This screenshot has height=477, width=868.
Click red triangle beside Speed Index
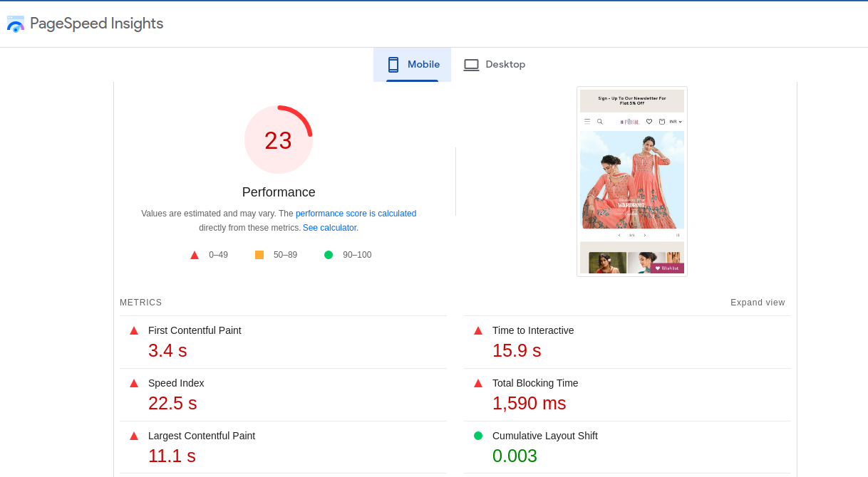click(133, 382)
